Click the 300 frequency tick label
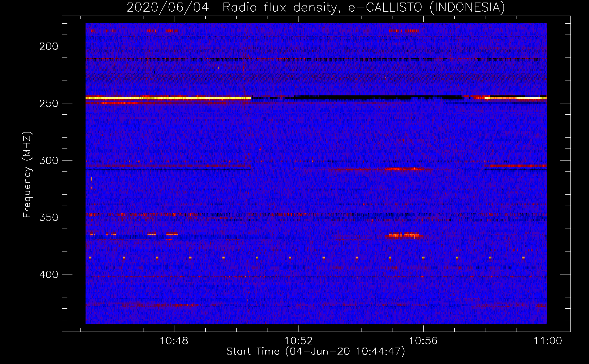This screenshot has height=364, width=589. (x=49, y=161)
